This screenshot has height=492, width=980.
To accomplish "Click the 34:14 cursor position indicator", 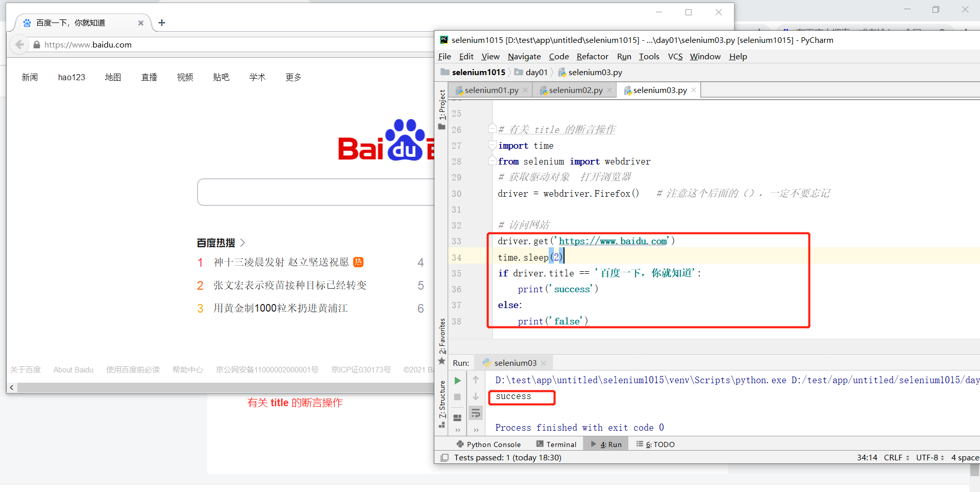I will (x=867, y=458).
